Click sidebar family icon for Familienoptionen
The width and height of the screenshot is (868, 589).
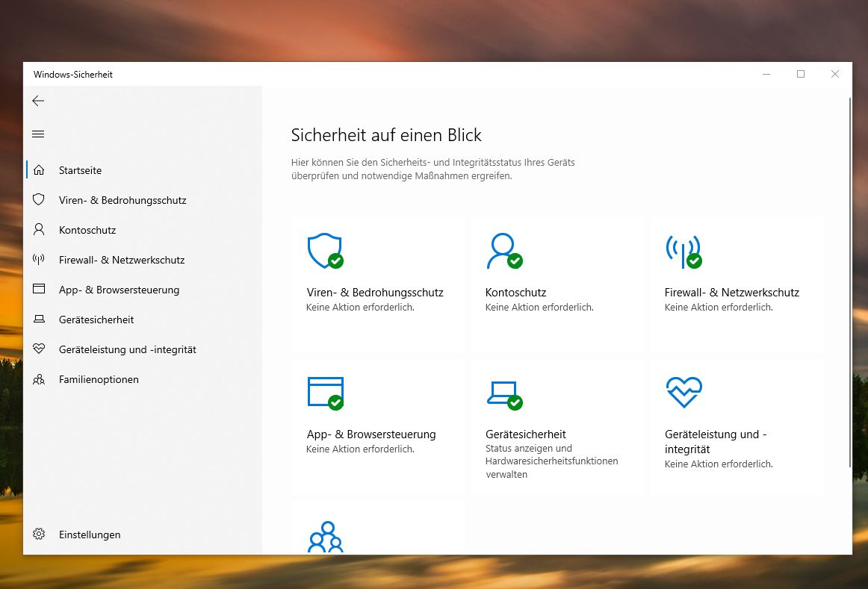coord(39,379)
